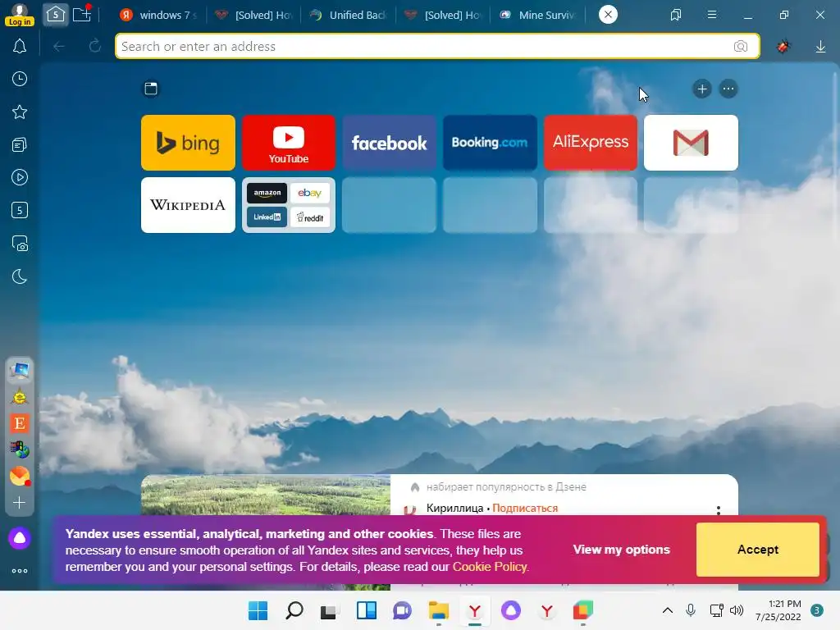This screenshot has width=840, height=630.
Task: Open the ladybug extension icon
Action: (x=783, y=47)
